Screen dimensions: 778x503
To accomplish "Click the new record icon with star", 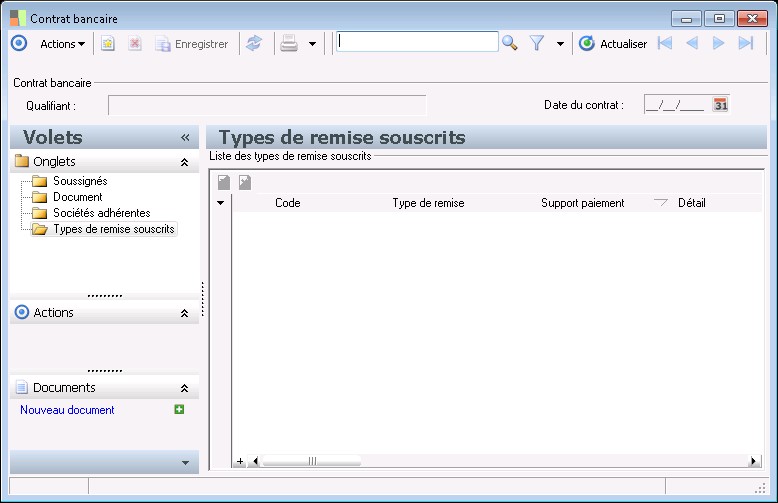I will click(108, 44).
